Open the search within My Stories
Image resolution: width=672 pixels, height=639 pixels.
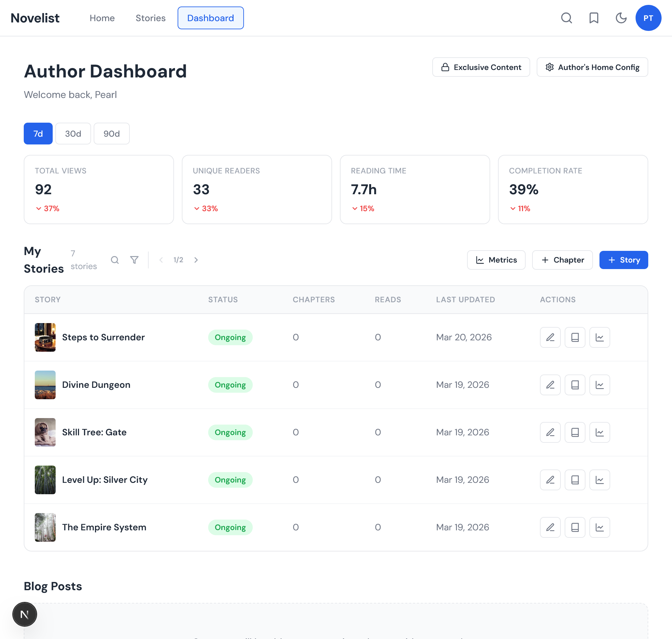point(115,260)
